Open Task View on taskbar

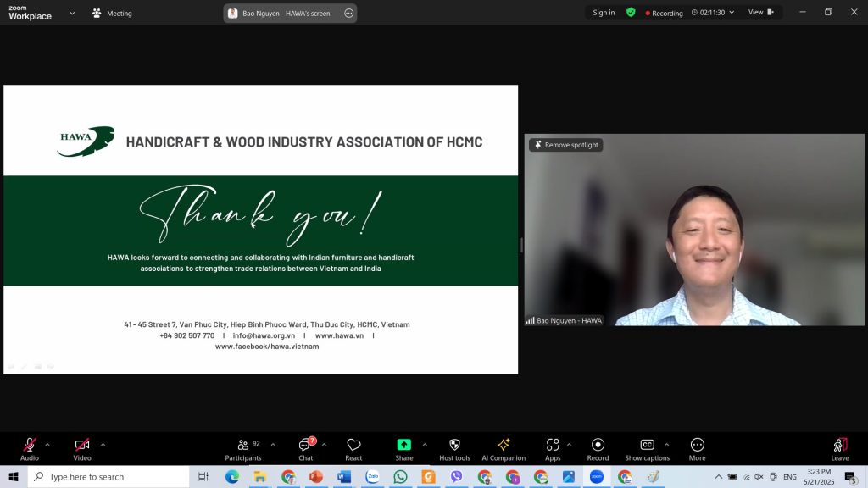[203, 476]
